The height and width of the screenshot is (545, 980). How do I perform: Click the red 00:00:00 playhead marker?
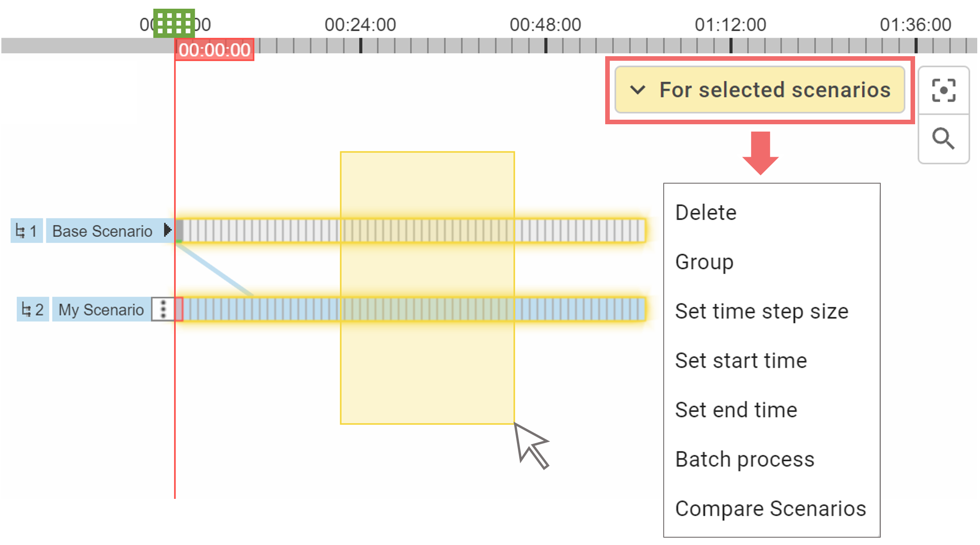[214, 50]
